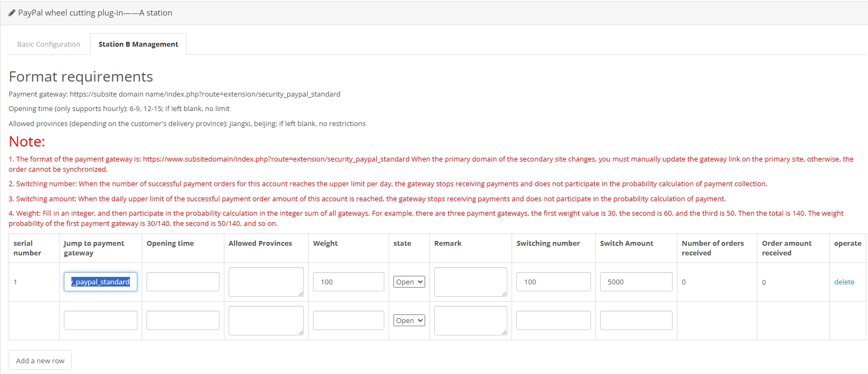The height and width of the screenshot is (374, 868).
Task: Click the Allowed Provinces textarea in row 1
Action: tap(266, 282)
